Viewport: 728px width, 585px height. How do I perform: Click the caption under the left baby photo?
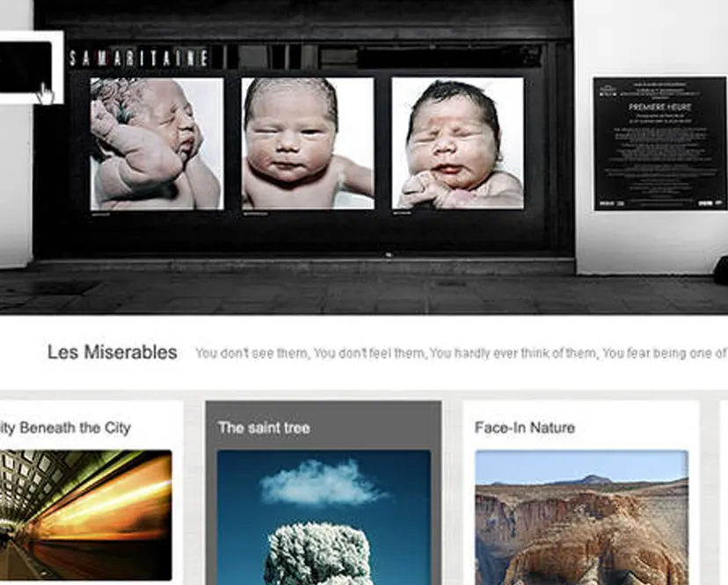click(x=103, y=213)
